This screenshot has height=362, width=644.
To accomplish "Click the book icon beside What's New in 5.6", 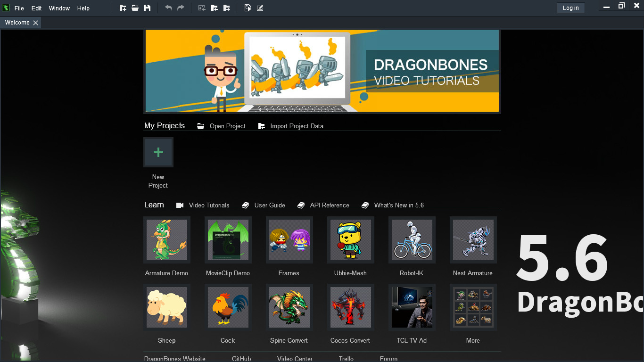I will (x=365, y=205).
